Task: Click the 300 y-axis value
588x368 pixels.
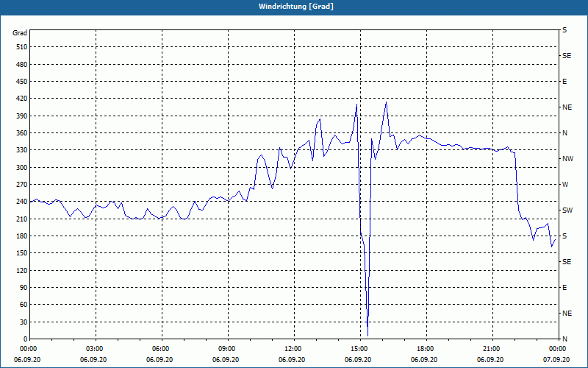Action: [22, 167]
